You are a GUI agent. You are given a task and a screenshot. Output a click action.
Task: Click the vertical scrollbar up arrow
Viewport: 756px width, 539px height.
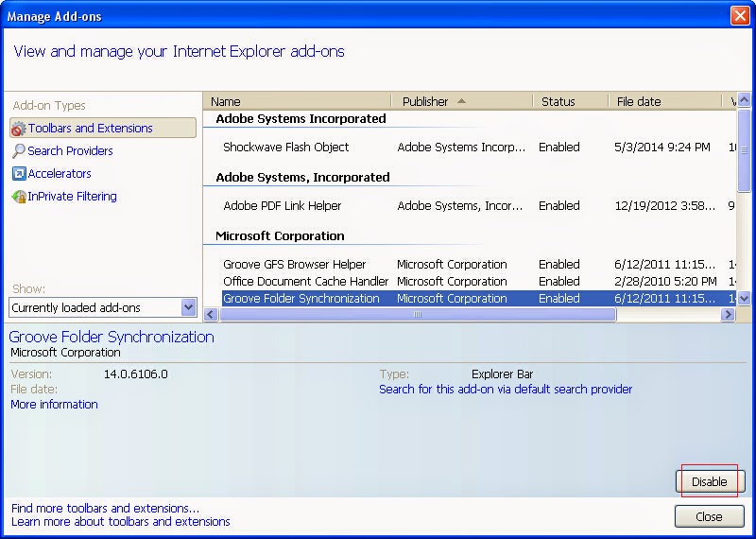coord(744,100)
